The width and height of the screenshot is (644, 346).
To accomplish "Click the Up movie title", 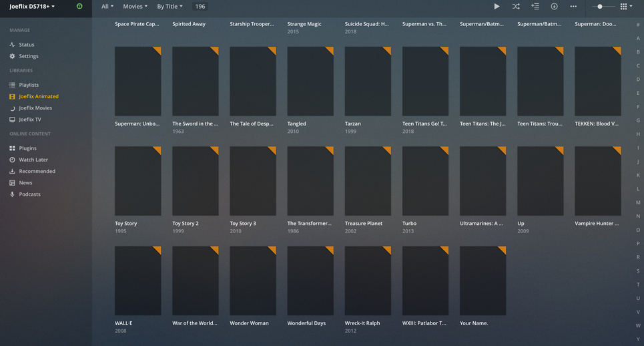I will (521, 224).
